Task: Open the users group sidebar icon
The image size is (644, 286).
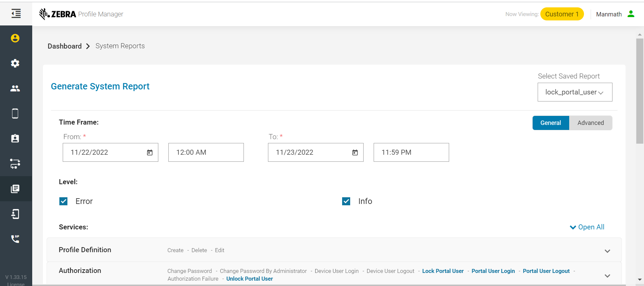Action: 15,88
